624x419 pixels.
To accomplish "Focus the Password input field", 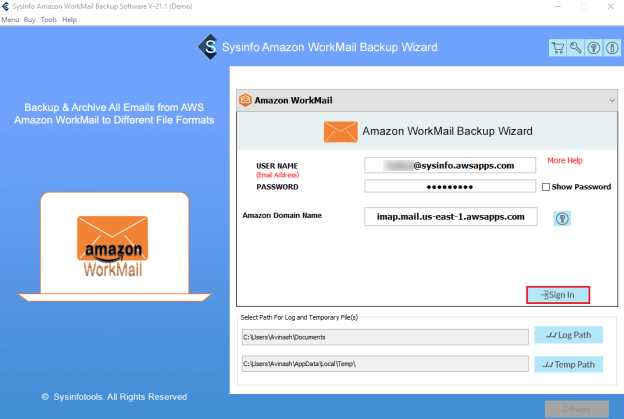I will [450, 187].
